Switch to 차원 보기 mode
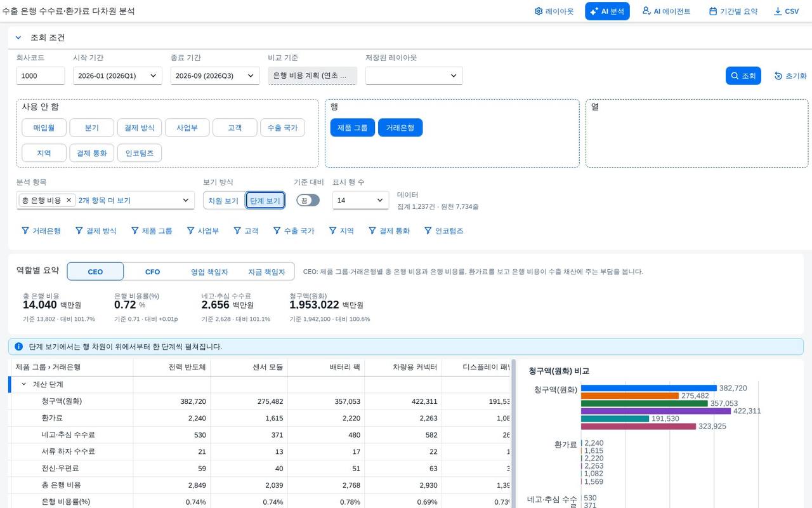Viewport: 812px width, 508px height. [x=223, y=201]
